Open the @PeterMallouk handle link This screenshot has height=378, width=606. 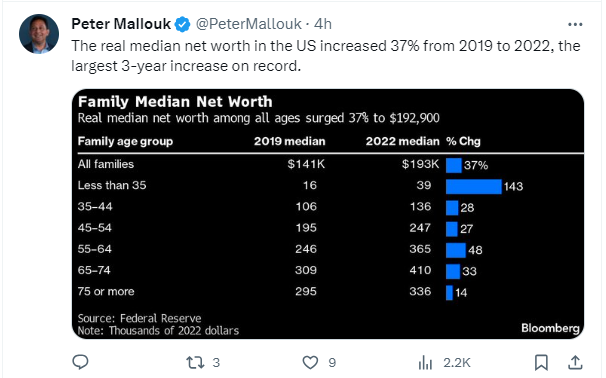tap(249, 24)
